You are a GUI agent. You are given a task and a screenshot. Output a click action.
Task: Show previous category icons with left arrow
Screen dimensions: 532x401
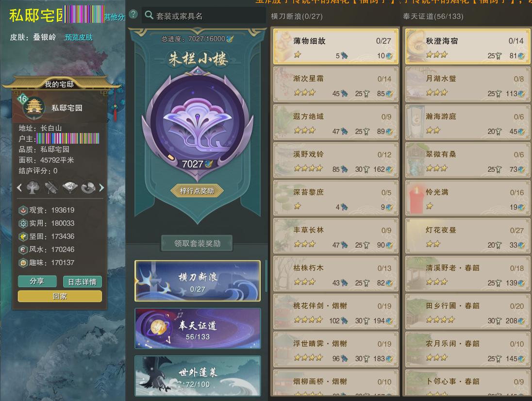click(x=19, y=187)
